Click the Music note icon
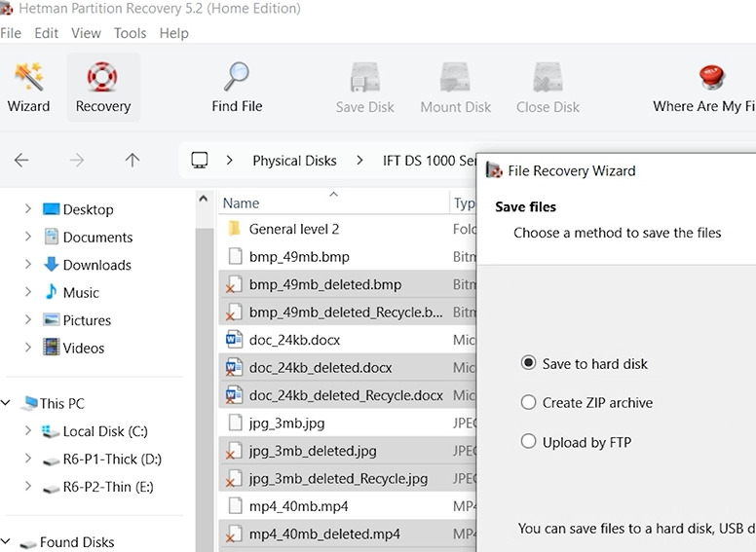Image resolution: width=756 pixels, height=552 pixels. [x=51, y=292]
